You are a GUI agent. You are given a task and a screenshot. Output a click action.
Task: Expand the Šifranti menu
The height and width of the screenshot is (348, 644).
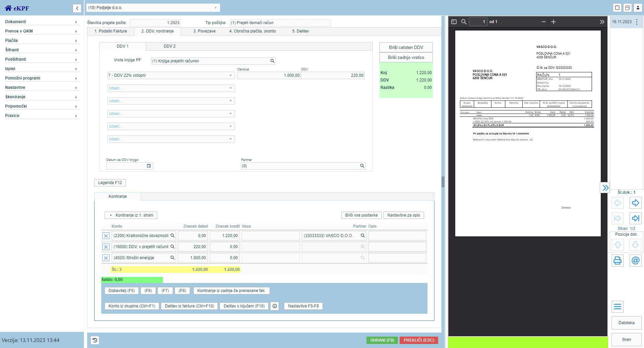pyautogui.click(x=42, y=50)
